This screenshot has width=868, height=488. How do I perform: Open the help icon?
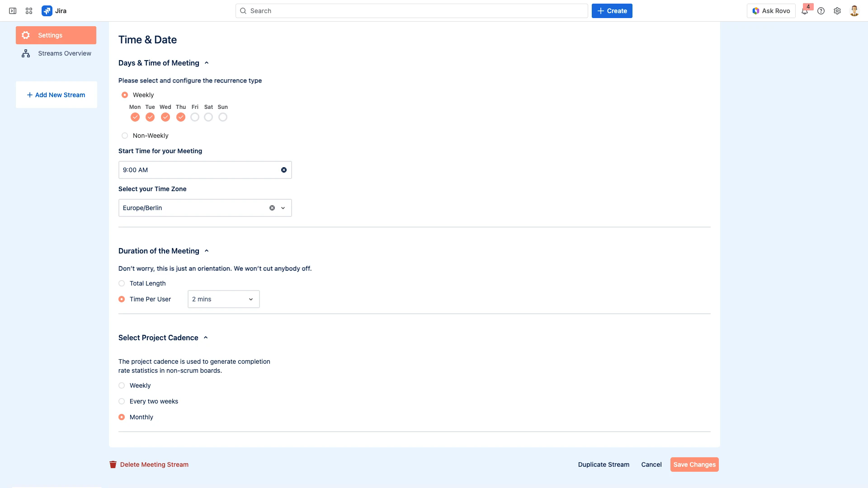click(x=821, y=10)
